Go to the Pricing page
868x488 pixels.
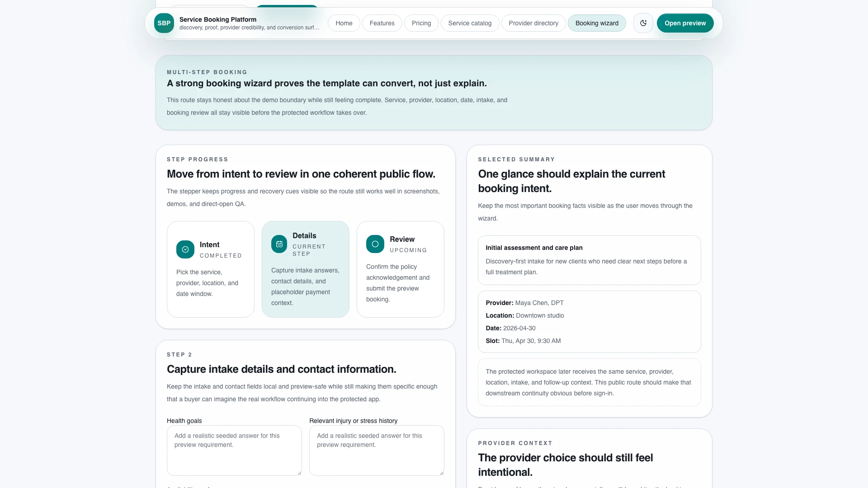click(421, 23)
